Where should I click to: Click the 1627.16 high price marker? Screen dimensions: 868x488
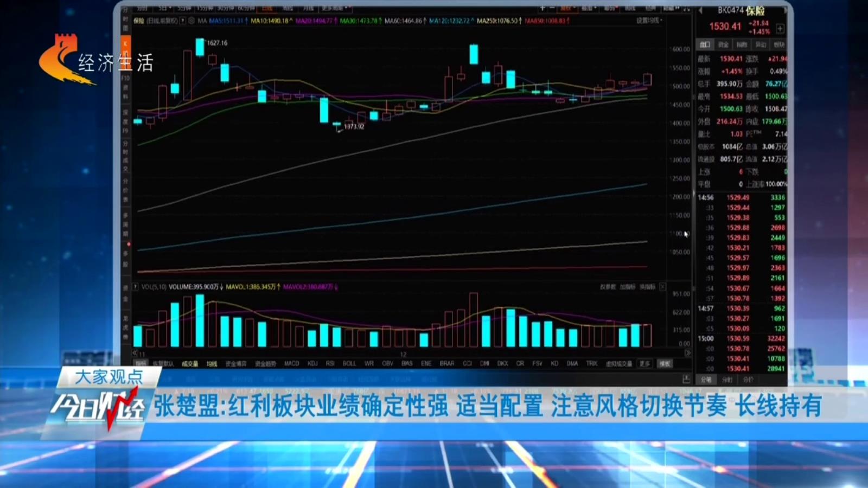click(217, 43)
